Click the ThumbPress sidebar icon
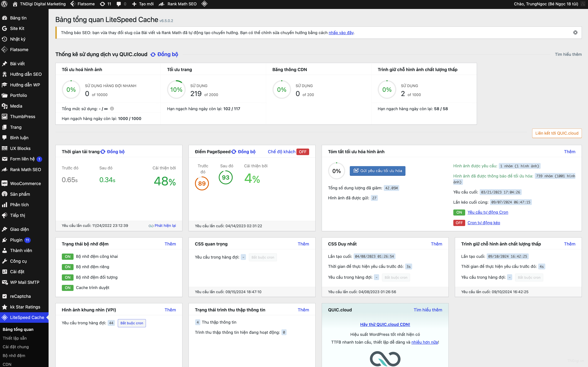The height and width of the screenshot is (367, 588). (x=4, y=117)
